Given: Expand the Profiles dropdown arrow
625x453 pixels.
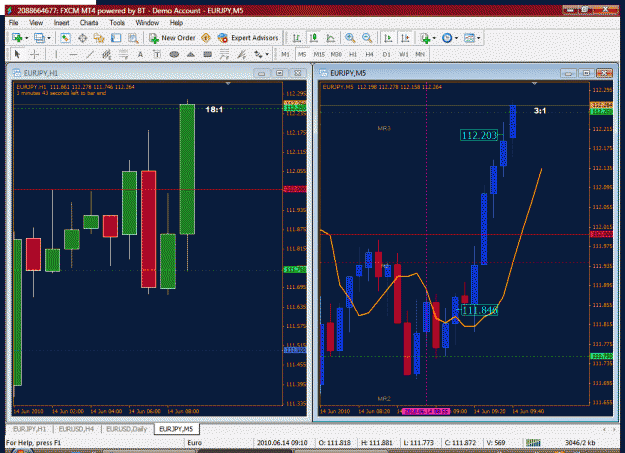Looking at the screenshot, I should pos(49,38).
